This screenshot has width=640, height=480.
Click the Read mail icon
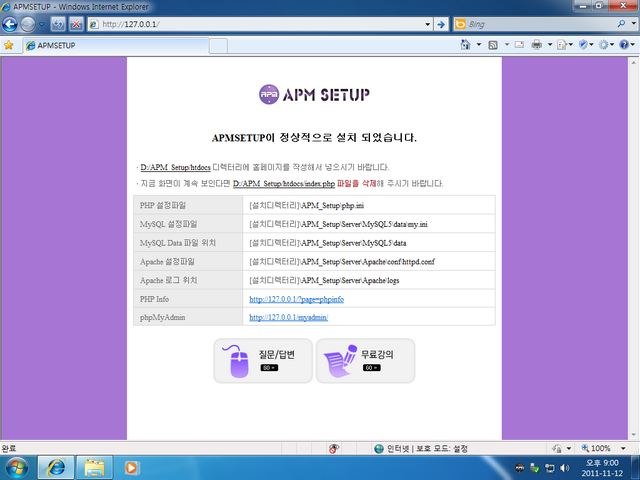519,45
